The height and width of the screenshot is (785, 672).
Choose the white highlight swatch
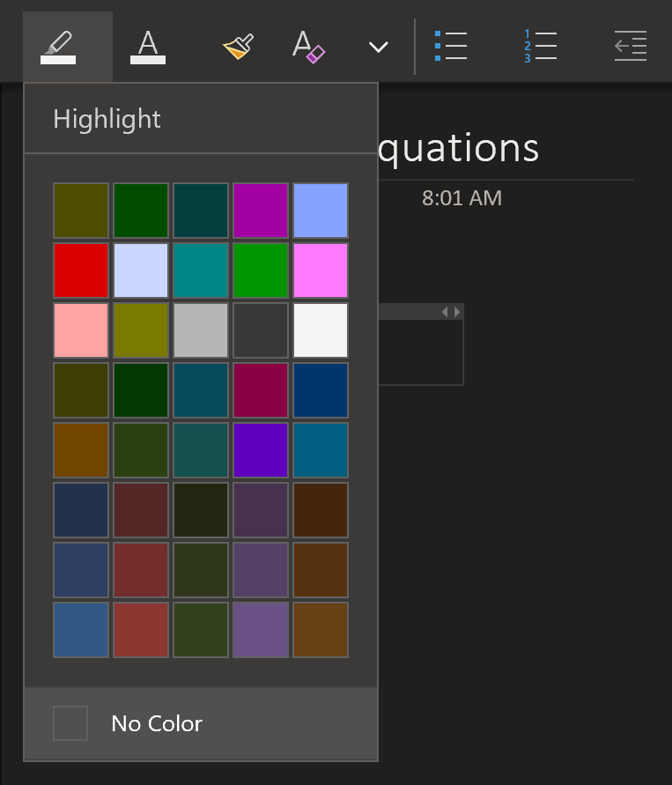coord(321,330)
